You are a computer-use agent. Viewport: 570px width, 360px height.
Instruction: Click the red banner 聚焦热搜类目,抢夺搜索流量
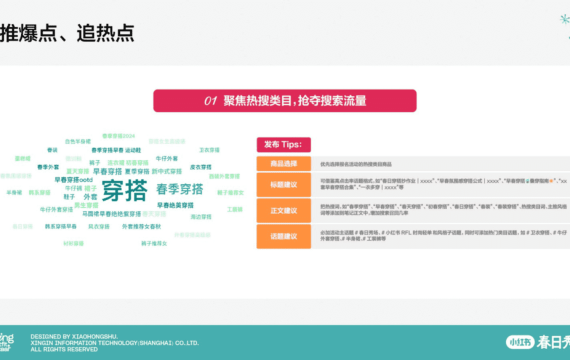point(285,101)
